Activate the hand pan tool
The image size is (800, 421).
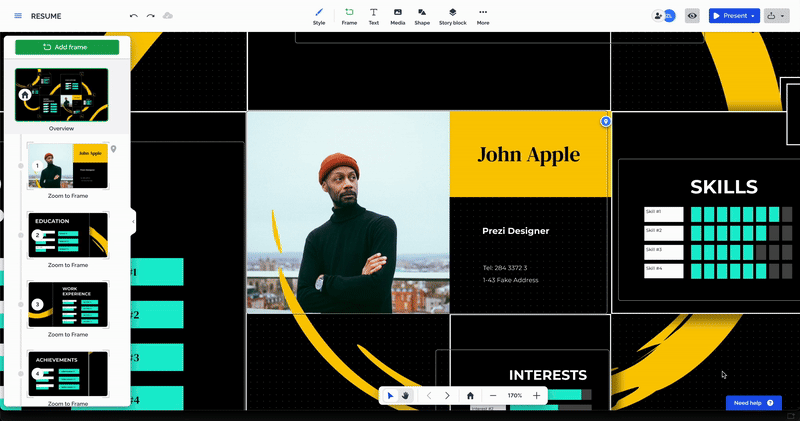pos(405,395)
